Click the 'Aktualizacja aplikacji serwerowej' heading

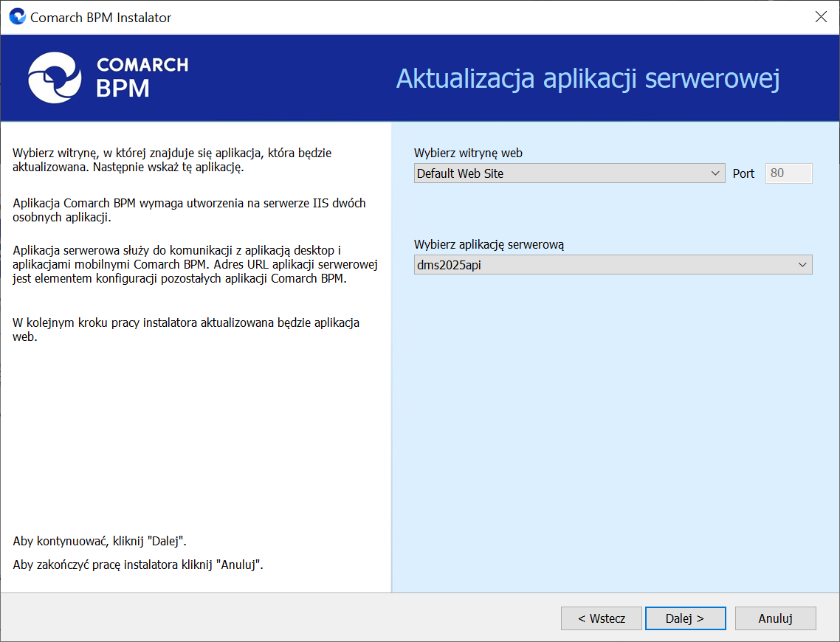(588, 79)
